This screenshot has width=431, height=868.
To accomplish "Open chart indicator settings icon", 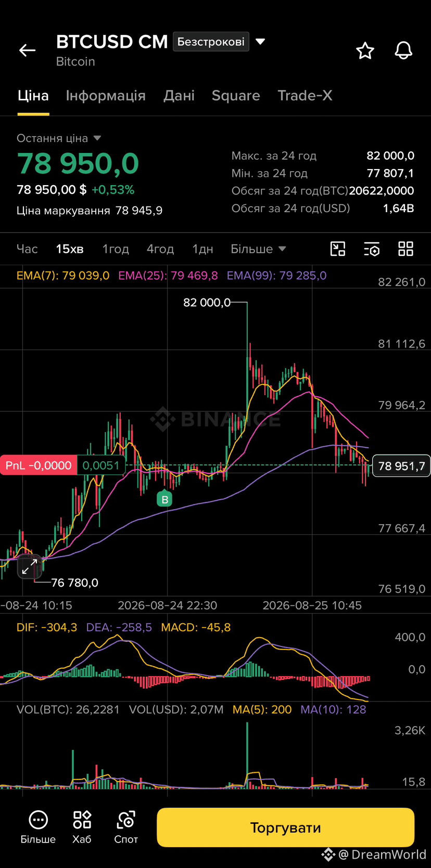I will pyautogui.click(x=372, y=249).
